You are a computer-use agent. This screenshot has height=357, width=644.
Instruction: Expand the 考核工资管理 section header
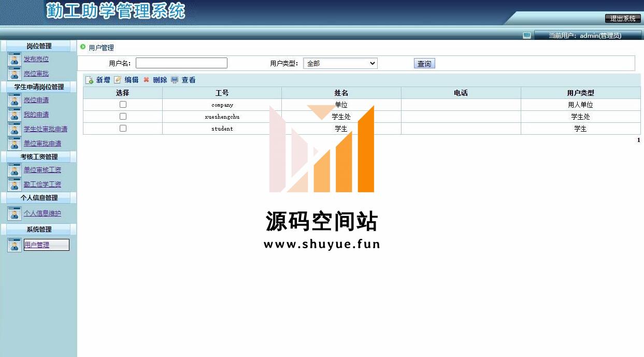[39, 156]
